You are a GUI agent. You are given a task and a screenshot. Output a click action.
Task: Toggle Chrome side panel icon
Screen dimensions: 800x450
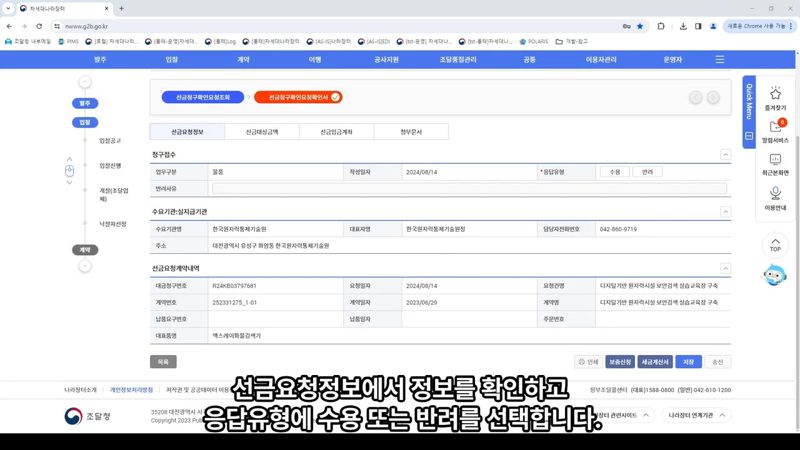pos(698,26)
